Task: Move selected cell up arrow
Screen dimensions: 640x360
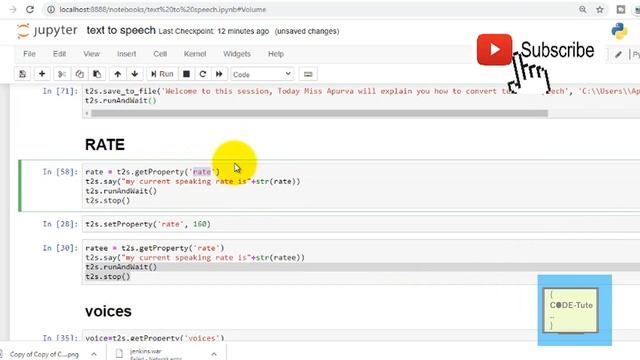Action: tap(118, 74)
